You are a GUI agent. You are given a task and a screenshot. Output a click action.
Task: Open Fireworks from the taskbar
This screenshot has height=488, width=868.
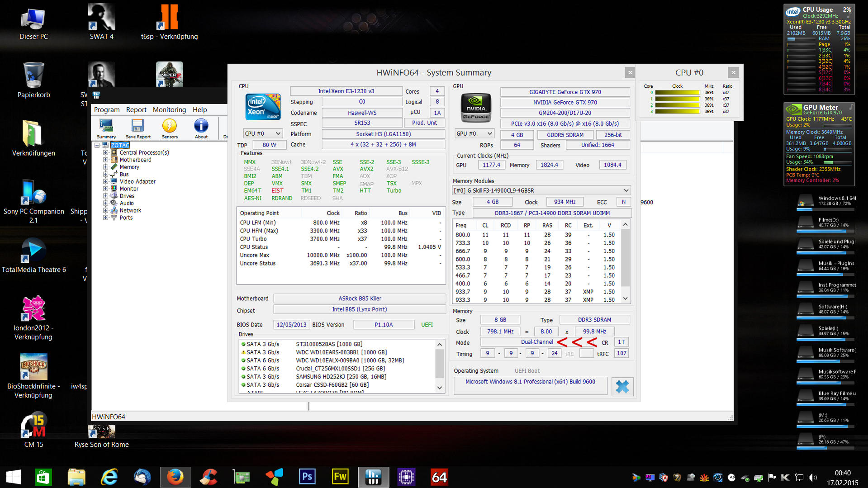click(340, 477)
